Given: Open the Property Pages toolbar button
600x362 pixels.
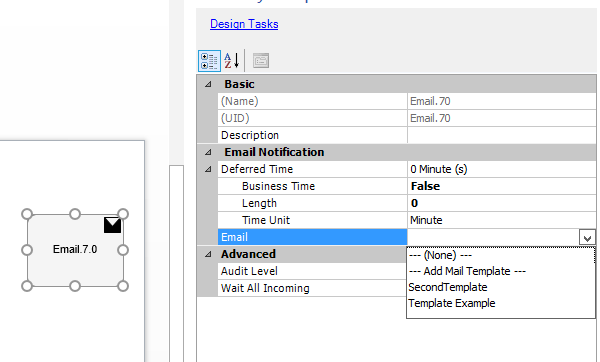Looking at the screenshot, I should point(261,61).
